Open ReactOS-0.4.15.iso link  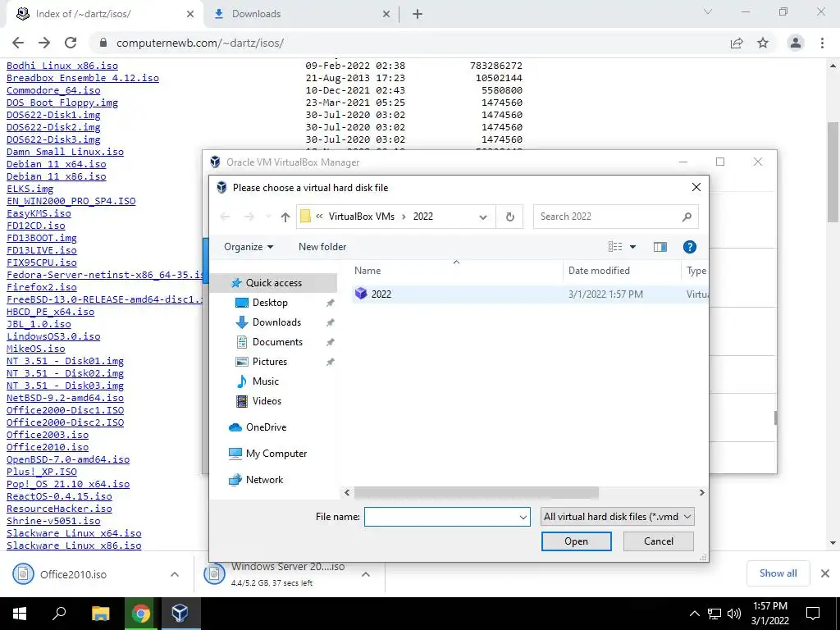tap(59, 496)
